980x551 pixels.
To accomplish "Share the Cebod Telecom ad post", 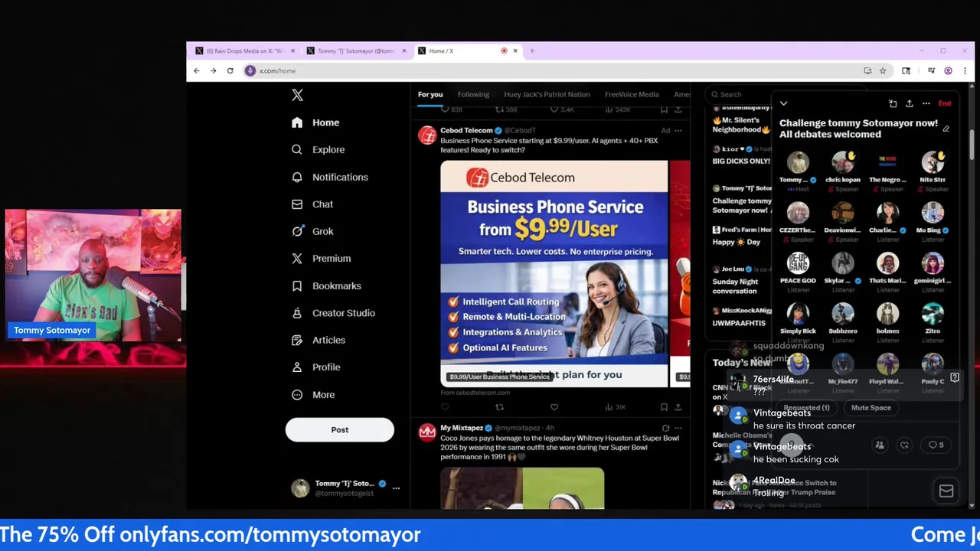I will tap(678, 407).
